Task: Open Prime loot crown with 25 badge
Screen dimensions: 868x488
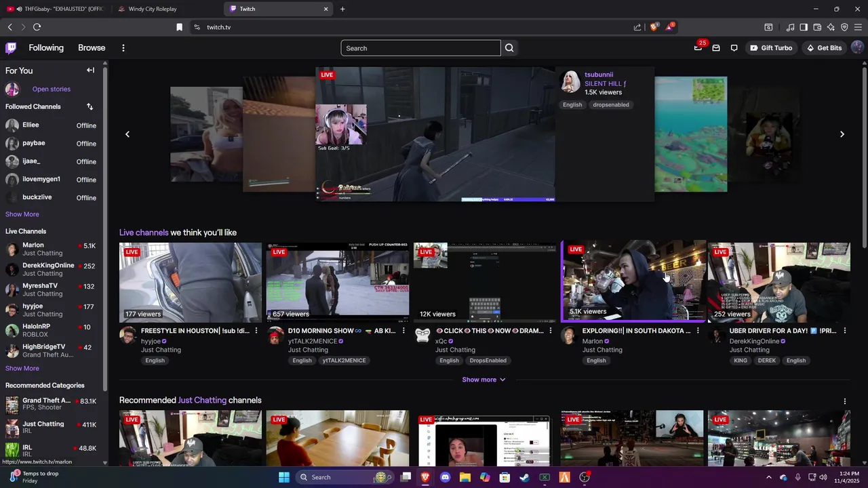Action: pyautogui.click(x=698, y=47)
